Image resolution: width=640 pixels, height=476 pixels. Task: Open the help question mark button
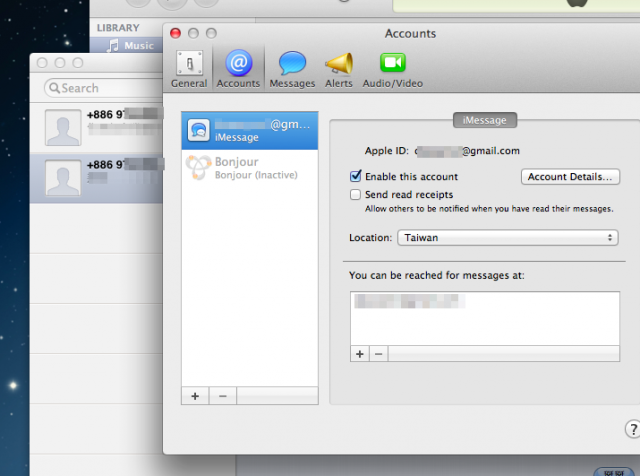[633, 429]
